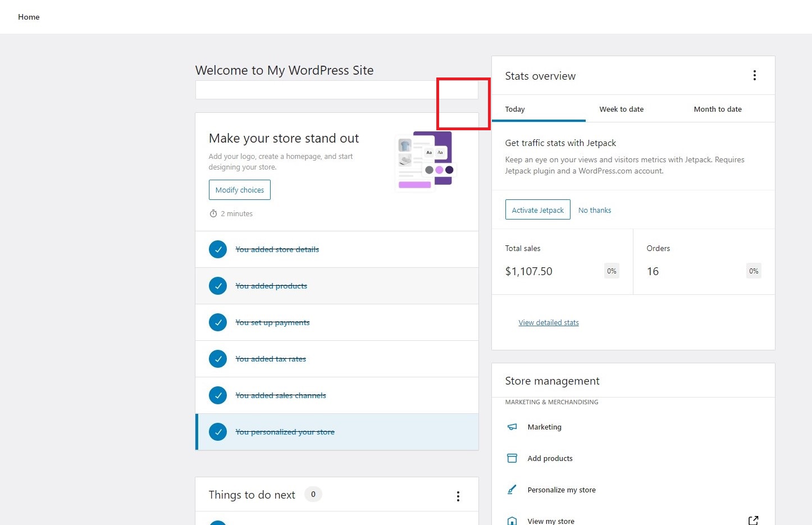Open the Stats overview options menu
812x525 pixels.
[x=754, y=75]
